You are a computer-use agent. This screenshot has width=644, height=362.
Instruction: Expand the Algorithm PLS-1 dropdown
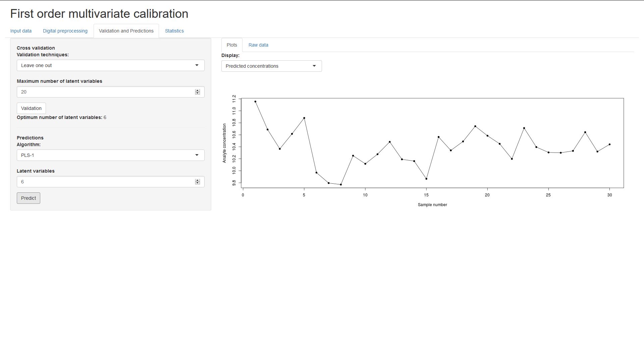(x=110, y=155)
